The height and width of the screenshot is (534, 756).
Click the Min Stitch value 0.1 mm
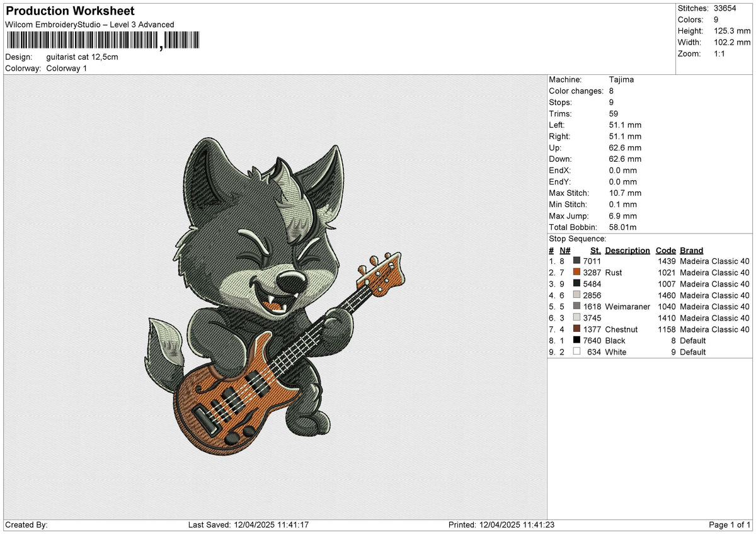coord(623,205)
